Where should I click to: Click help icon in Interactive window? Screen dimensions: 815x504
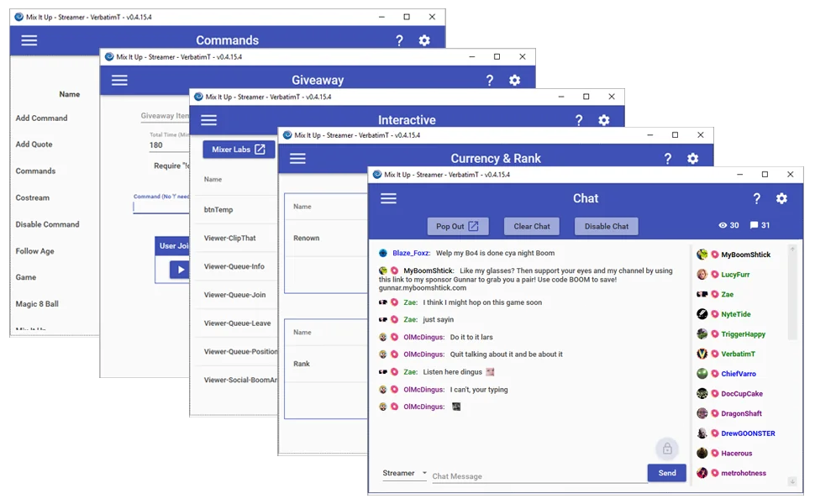tap(578, 120)
